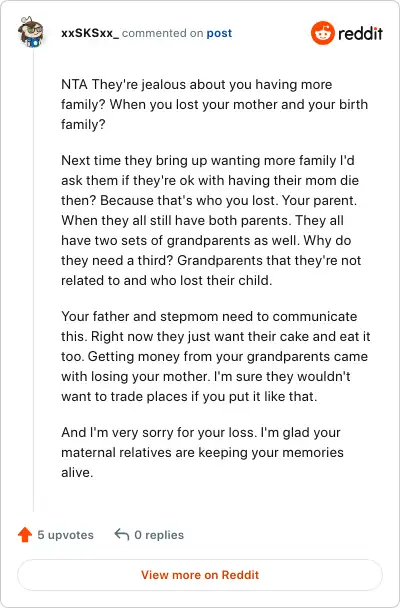The width and height of the screenshot is (400, 608).
Task: Collapse comment using the vertical thread line
Action: click(33, 279)
